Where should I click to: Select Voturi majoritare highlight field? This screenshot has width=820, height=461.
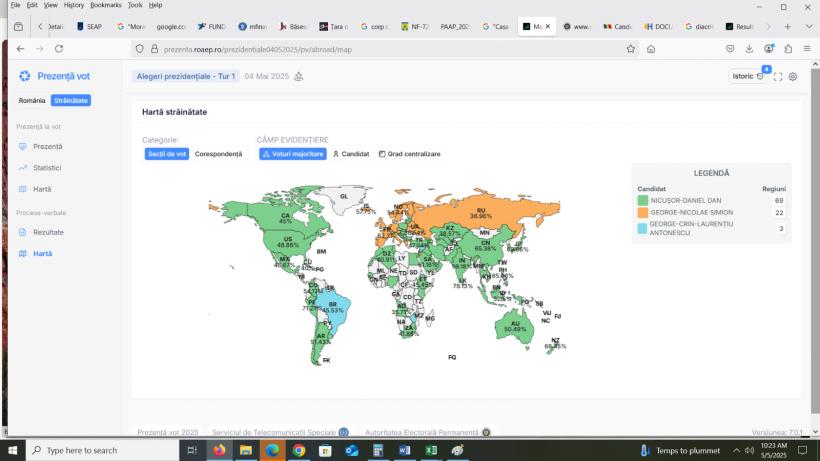pos(293,154)
